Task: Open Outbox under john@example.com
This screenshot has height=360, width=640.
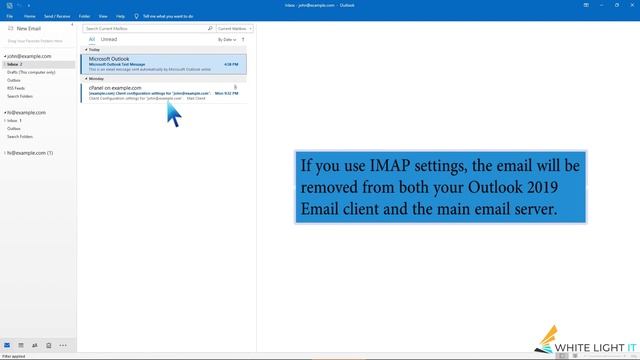Action: (x=13, y=80)
